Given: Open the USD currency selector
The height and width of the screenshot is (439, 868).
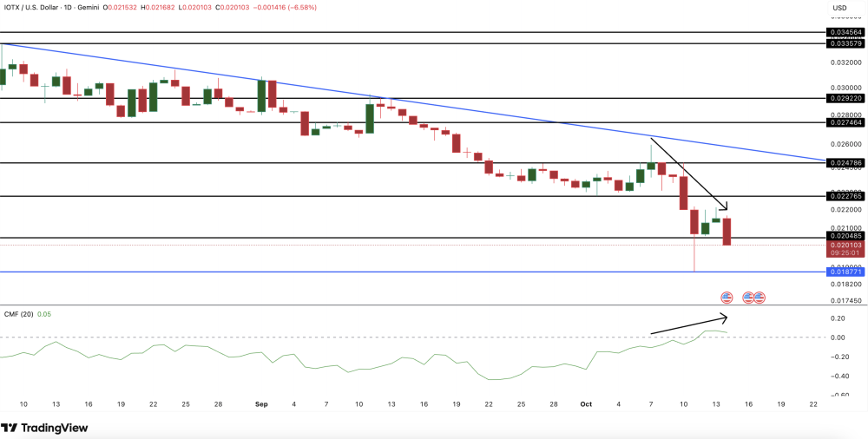Looking at the screenshot, I should pyautogui.click(x=840, y=8).
